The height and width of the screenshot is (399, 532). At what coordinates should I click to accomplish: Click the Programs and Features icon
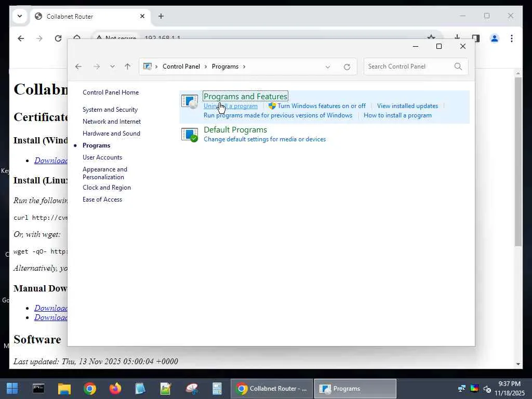pyautogui.click(x=190, y=101)
